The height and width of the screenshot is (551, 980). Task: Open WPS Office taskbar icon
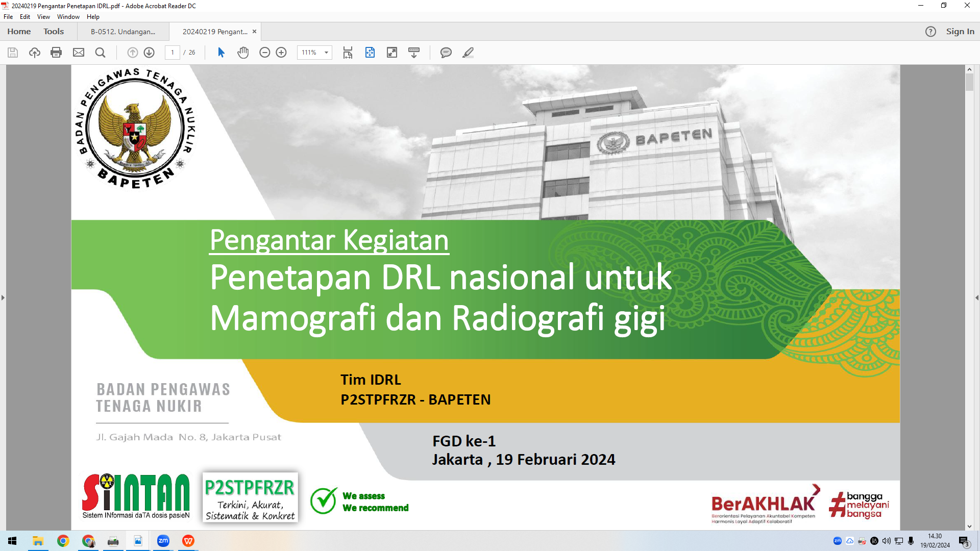click(188, 541)
